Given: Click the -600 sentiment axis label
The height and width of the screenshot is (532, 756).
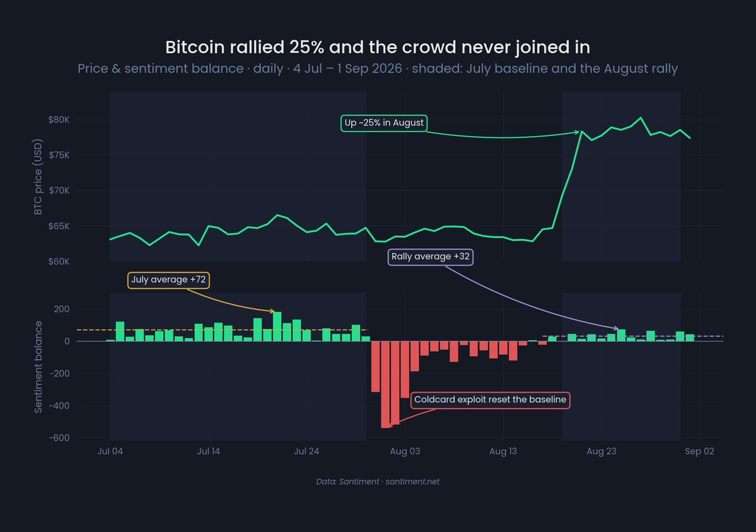Looking at the screenshot, I should click(x=59, y=438).
